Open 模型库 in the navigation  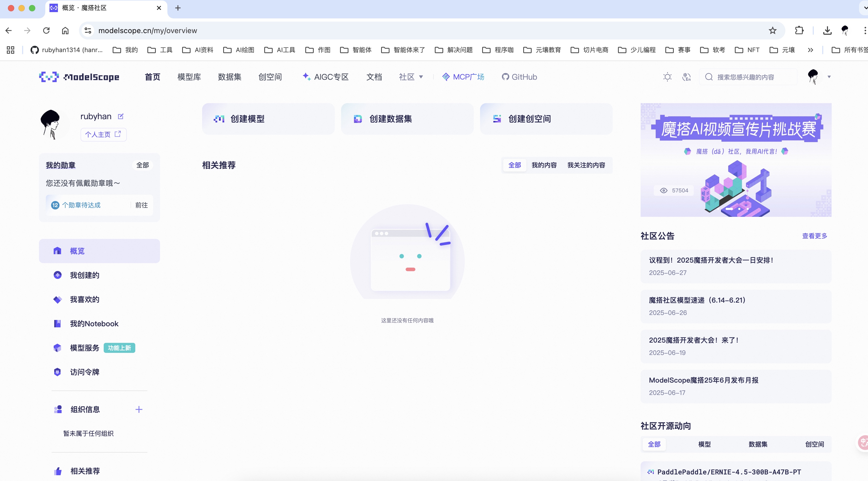[189, 77]
